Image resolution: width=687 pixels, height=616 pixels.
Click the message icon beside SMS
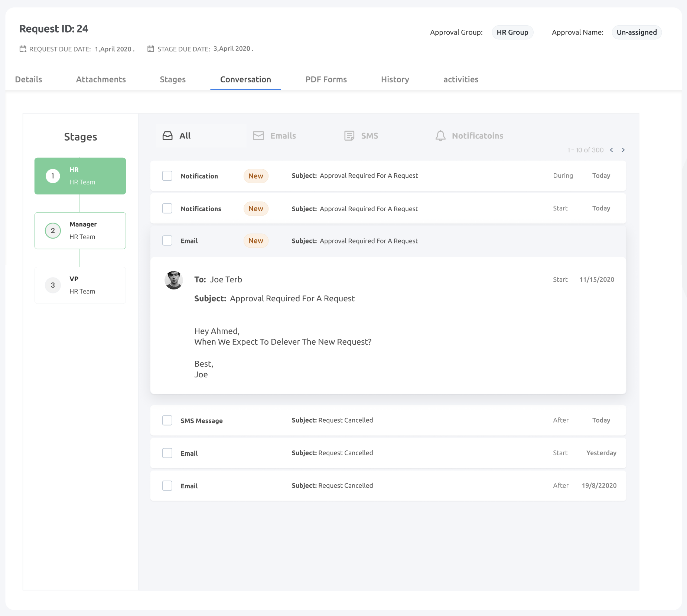[x=349, y=136]
